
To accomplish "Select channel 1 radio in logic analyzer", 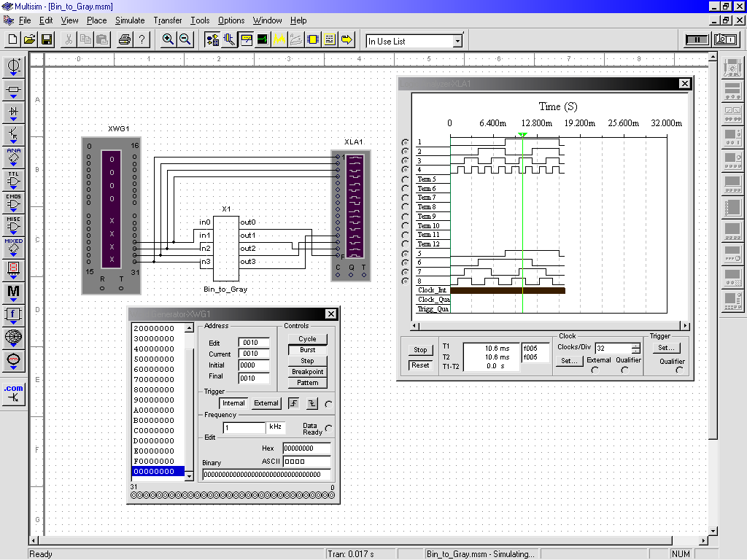I will 405,142.
